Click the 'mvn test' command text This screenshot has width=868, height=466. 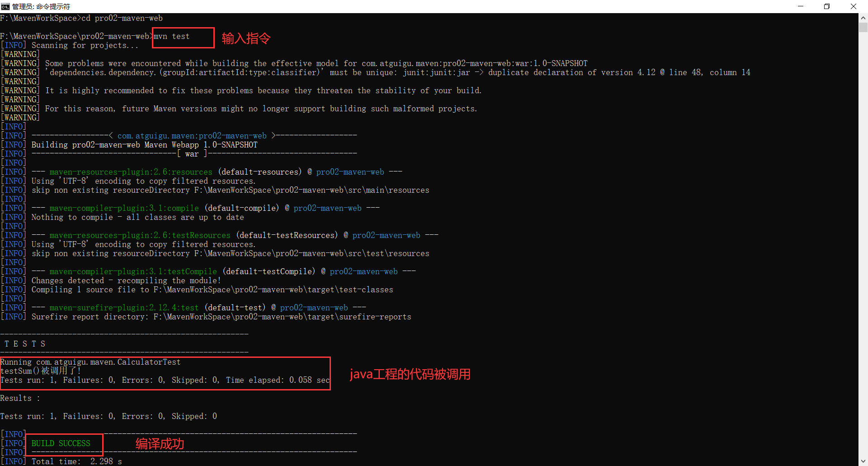coord(172,36)
